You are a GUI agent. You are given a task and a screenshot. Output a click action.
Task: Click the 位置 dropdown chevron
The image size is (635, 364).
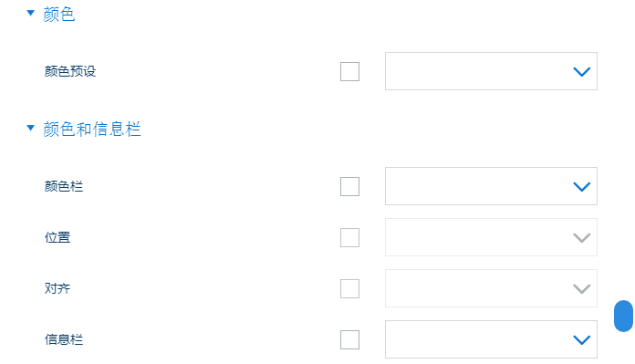tap(582, 238)
